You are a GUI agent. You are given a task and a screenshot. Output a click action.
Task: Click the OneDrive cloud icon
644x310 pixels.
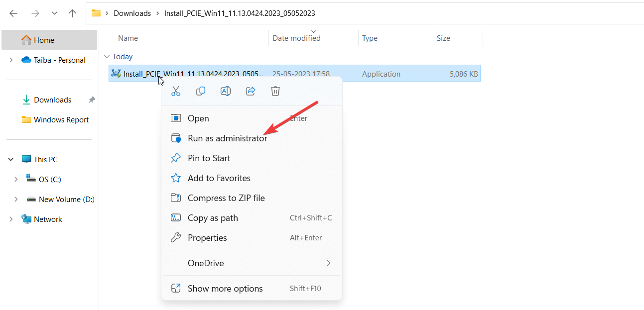26,60
